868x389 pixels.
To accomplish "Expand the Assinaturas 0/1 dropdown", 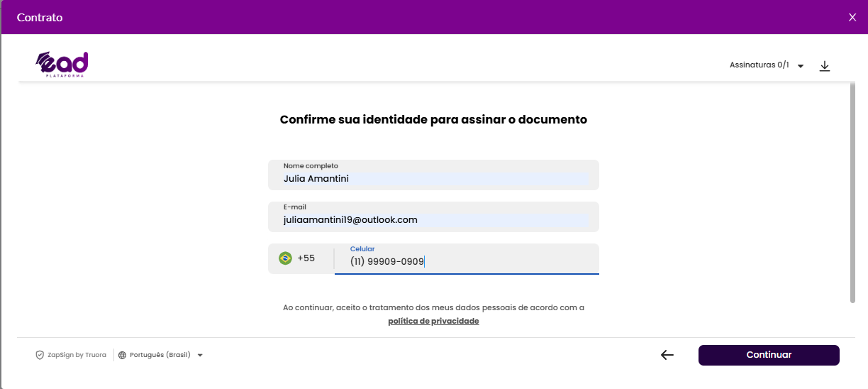I will pos(767,65).
